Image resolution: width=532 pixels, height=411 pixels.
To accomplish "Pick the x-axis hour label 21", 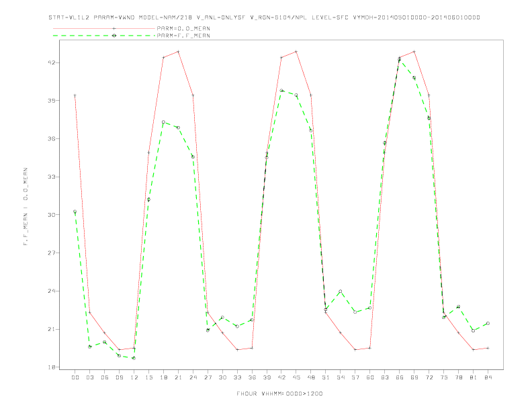I will tap(178, 377).
